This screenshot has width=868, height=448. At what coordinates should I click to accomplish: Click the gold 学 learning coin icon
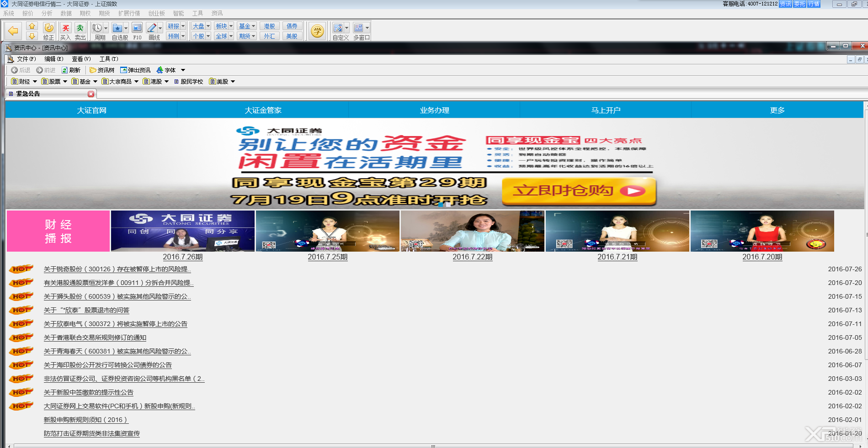tap(317, 31)
